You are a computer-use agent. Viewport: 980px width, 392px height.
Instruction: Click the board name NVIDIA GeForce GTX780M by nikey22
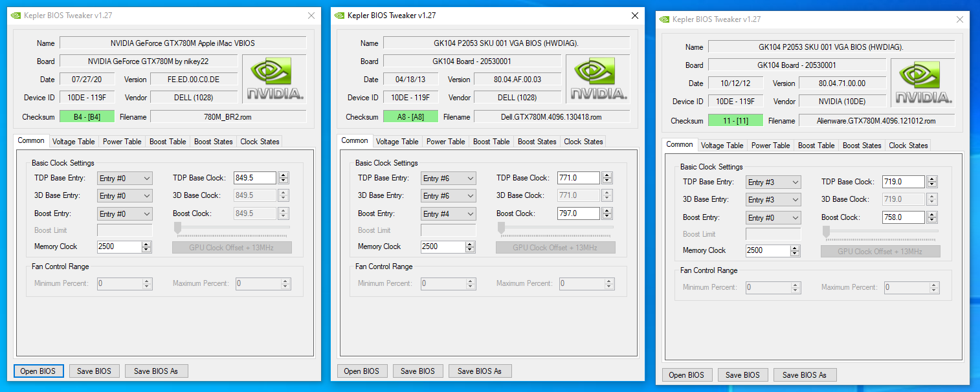tap(148, 61)
